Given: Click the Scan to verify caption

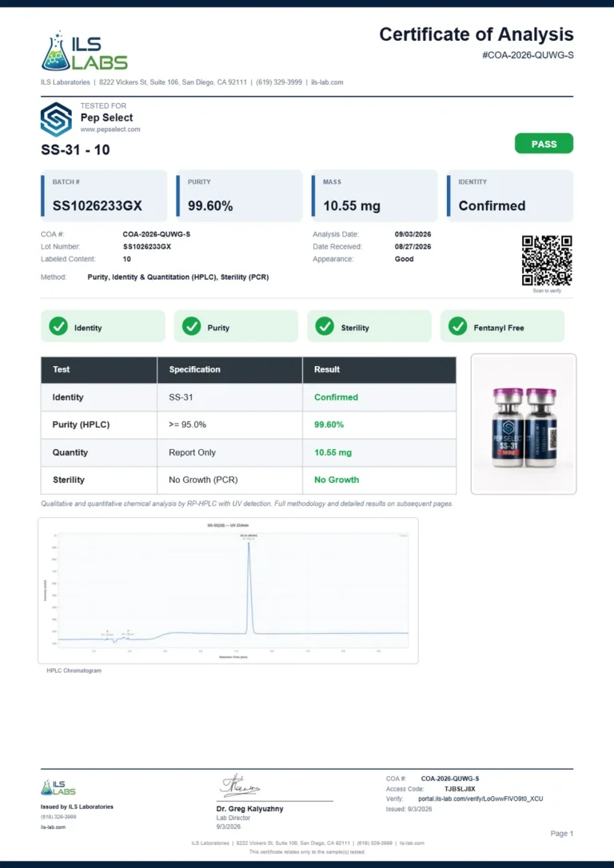Looking at the screenshot, I should click(547, 291).
